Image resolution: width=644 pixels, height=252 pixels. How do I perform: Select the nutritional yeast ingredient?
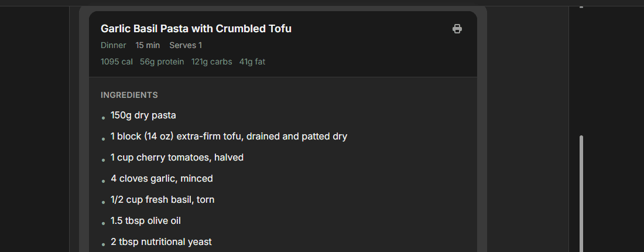[x=161, y=242]
